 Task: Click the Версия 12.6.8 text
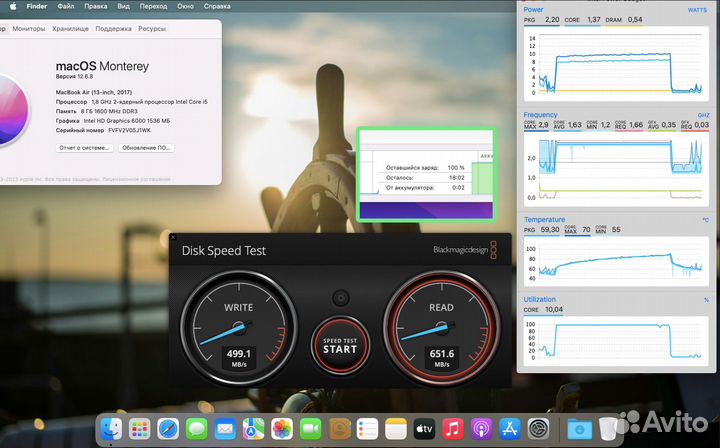pyautogui.click(x=74, y=77)
